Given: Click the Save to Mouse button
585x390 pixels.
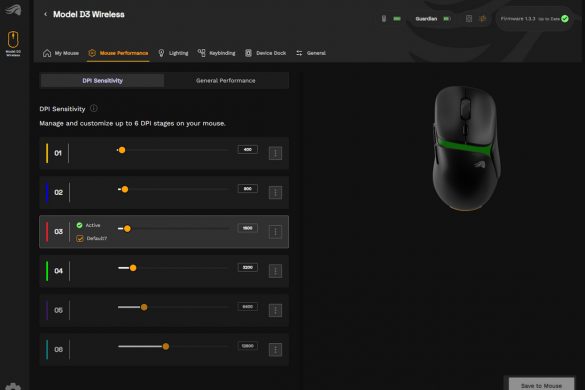Looking at the screenshot, I should click(541, 384).
